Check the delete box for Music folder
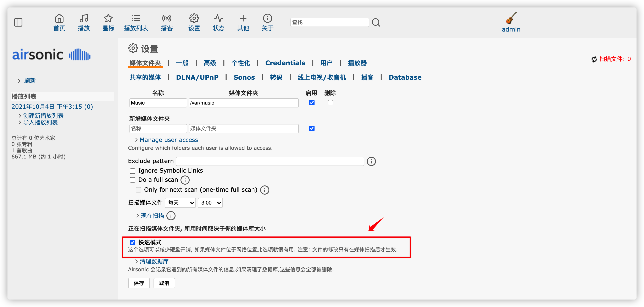This screenshot has height=307, width=644. click(x=330, y=103)
